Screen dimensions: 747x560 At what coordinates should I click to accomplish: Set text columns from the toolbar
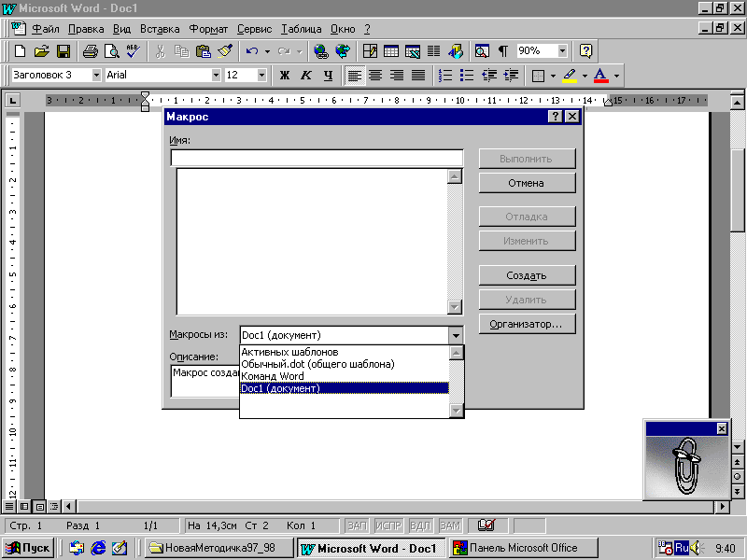pos(433,51)
